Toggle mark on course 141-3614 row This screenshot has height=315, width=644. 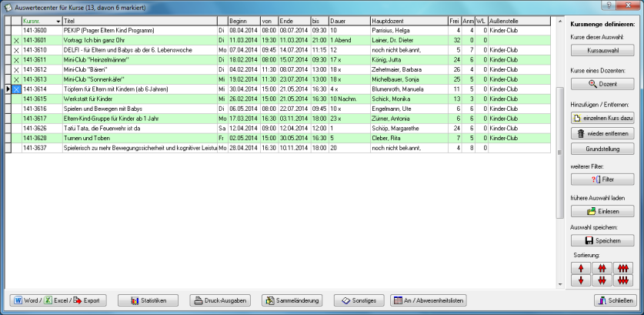[16, 89]
